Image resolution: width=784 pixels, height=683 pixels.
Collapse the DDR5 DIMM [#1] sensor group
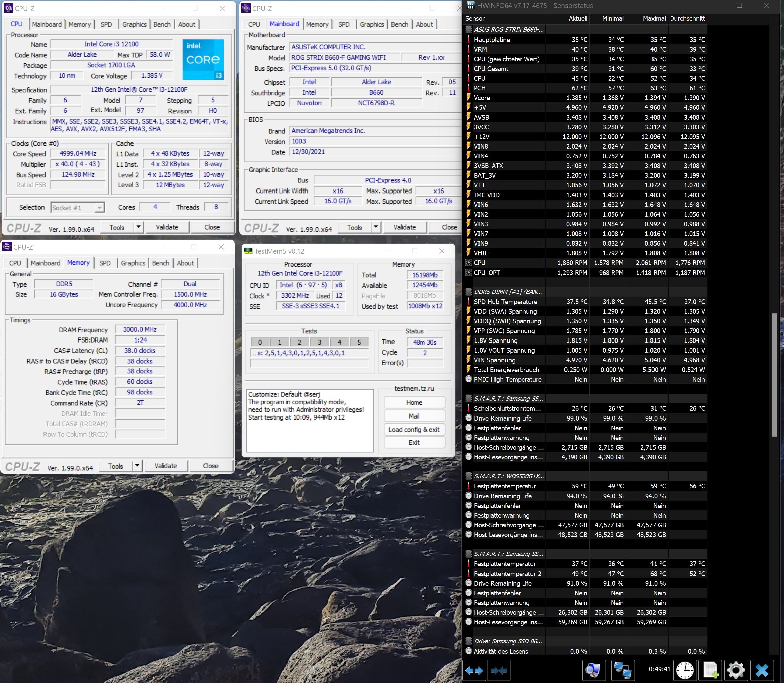[x=468, y=292]
